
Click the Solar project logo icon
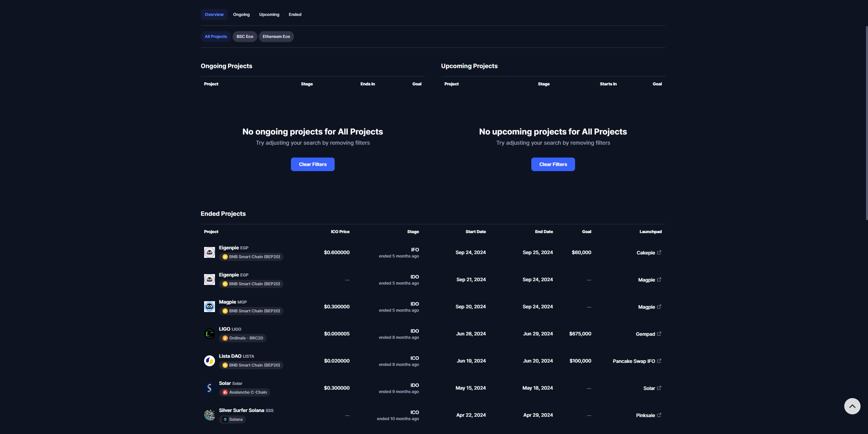coord(209,388)
